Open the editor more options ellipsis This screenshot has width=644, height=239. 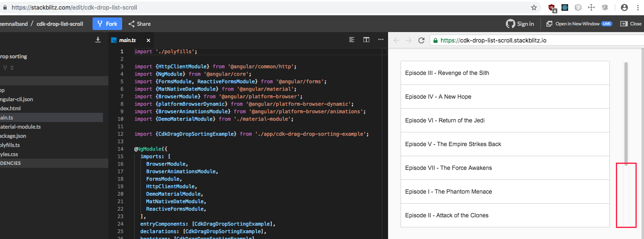381,40
